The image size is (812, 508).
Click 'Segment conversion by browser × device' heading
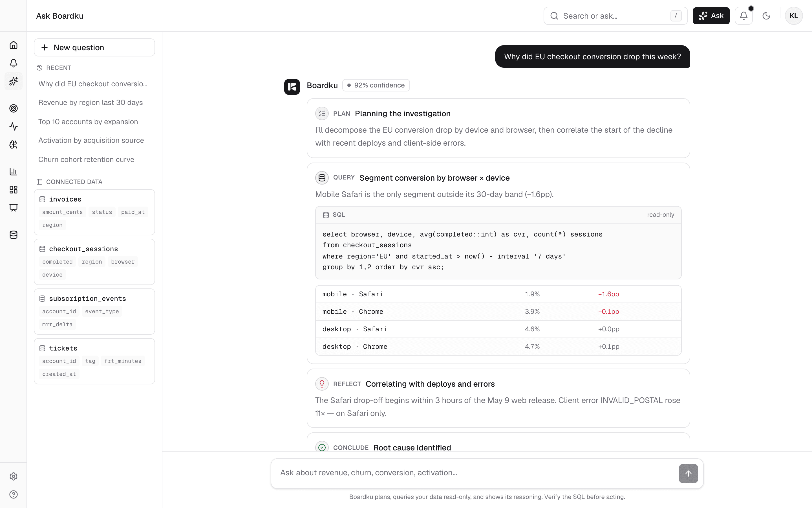(x=434, y=178)
